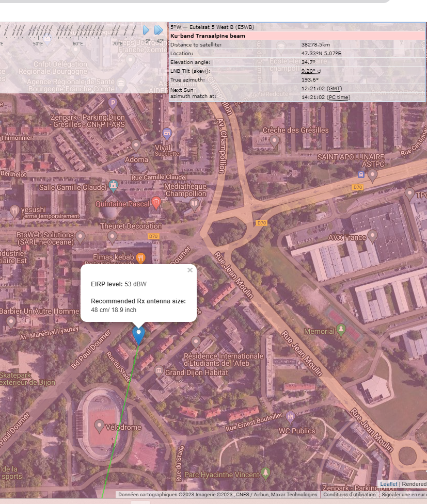Viewport: 427px width, 504px height.
Task: Click the Zenpark Parking P icon
Action: click(x=113, y=103)
